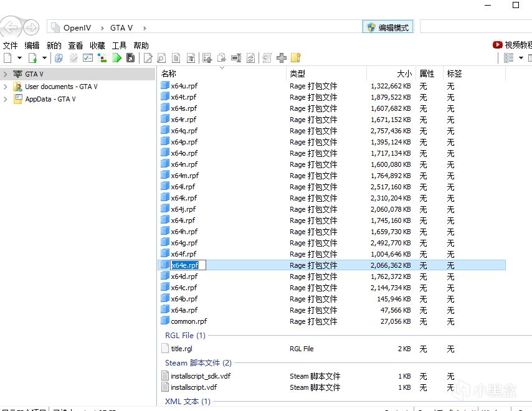Open the 编辑 menu
Screen dimensions: 532x411
32,45
